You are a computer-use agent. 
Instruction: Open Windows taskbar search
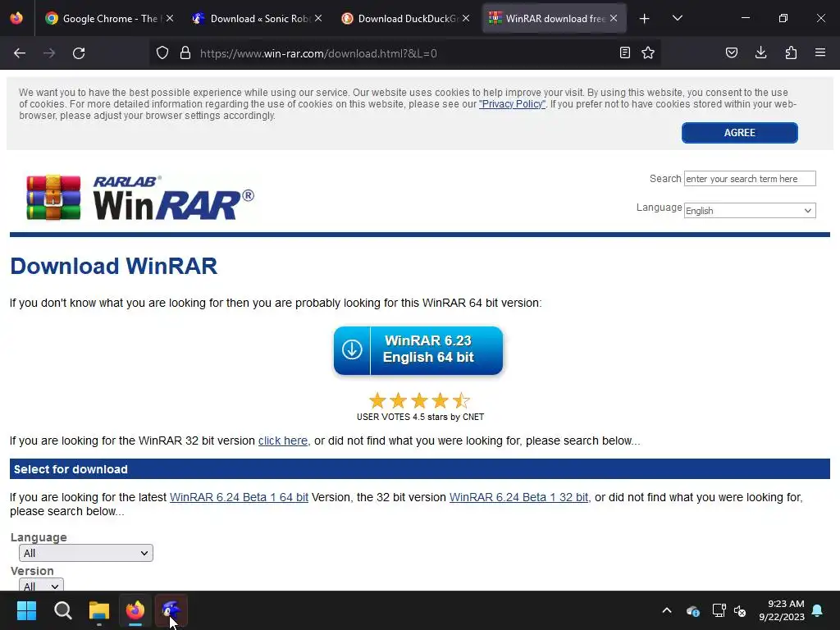point(62,610)
